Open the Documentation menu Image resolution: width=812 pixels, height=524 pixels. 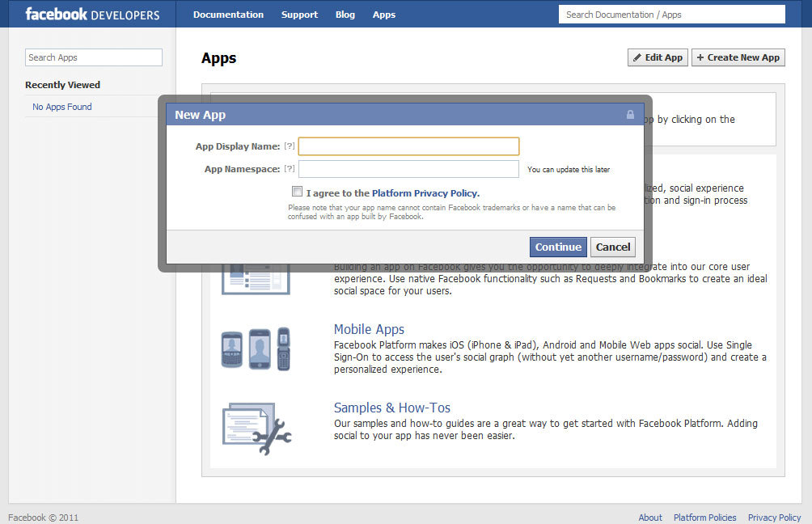(228, 15)
